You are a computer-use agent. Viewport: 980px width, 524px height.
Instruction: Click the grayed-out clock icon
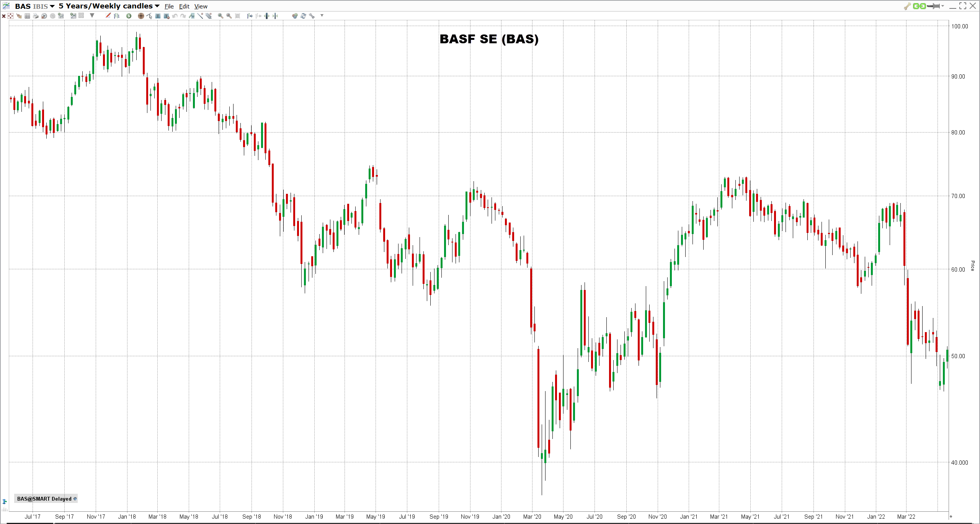[52, 16]
